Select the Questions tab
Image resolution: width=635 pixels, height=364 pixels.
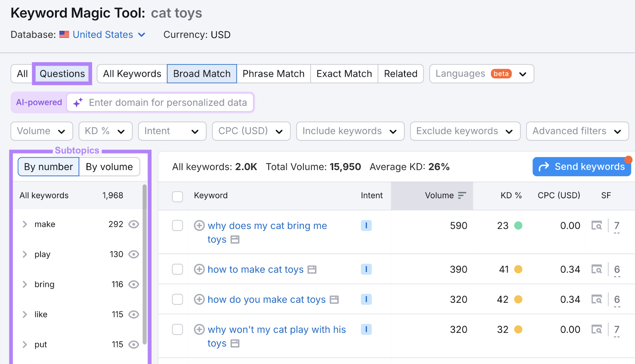[x=62, y=73]
